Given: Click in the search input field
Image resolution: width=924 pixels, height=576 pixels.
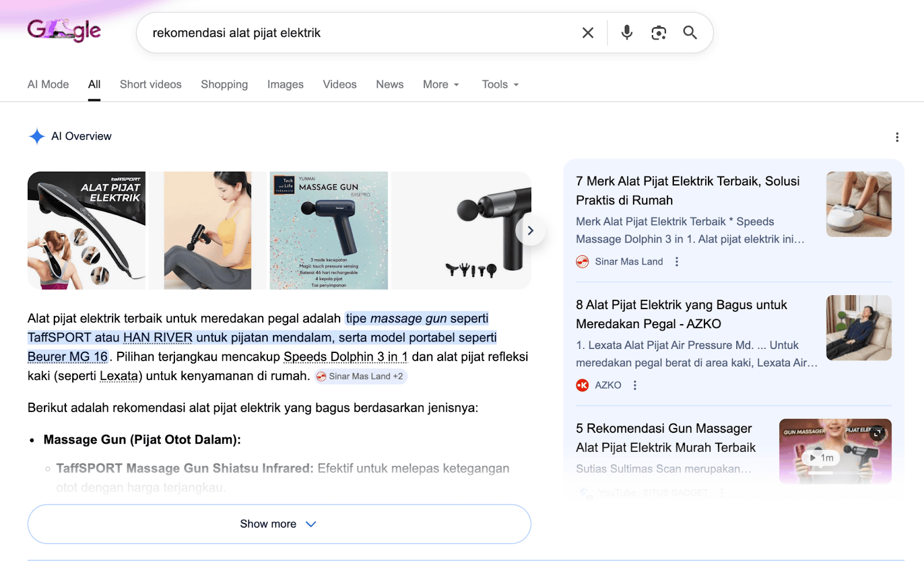Looking at the screenshot, I should (360, 33).
